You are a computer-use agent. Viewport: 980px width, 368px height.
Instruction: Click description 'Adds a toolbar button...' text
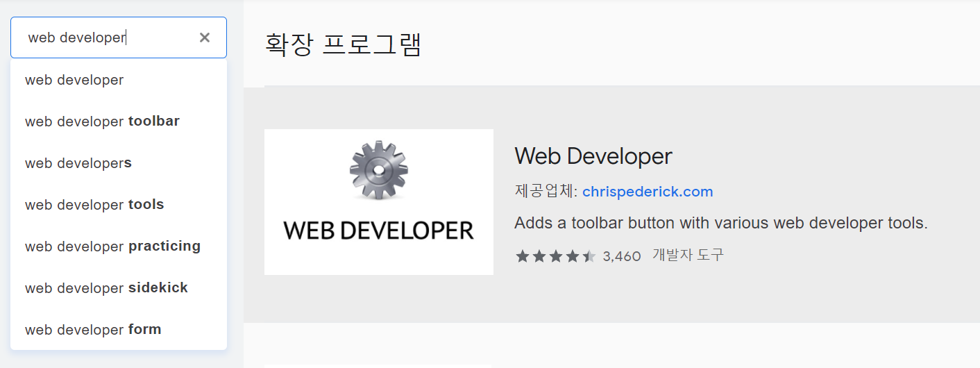click(721, 224)
